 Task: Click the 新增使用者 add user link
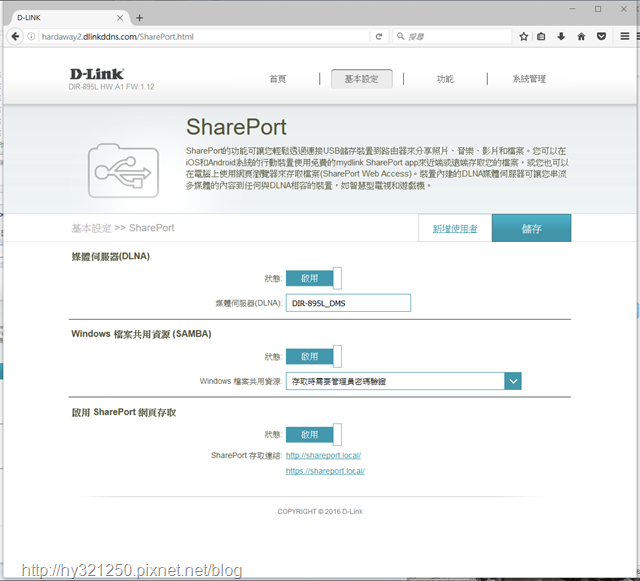pos(455,229)
